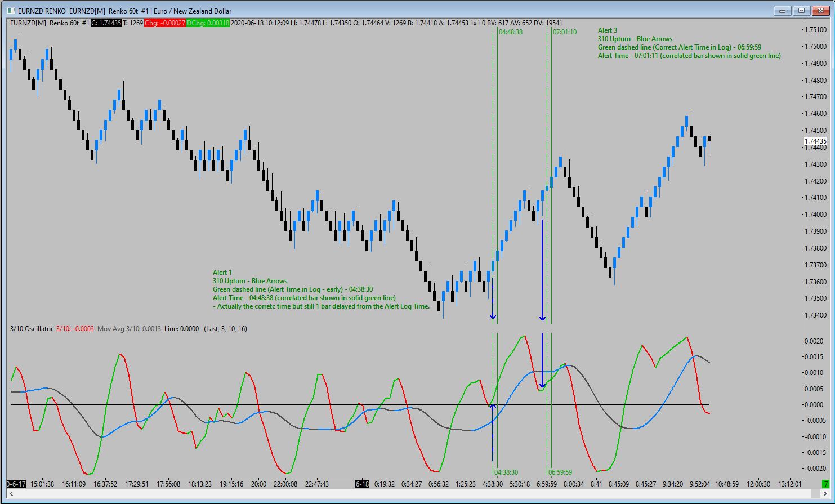This screenshot has width=835, height=504.
Task: Click the 'L: 1.74350' header value
Action: (x=338, y=23)
